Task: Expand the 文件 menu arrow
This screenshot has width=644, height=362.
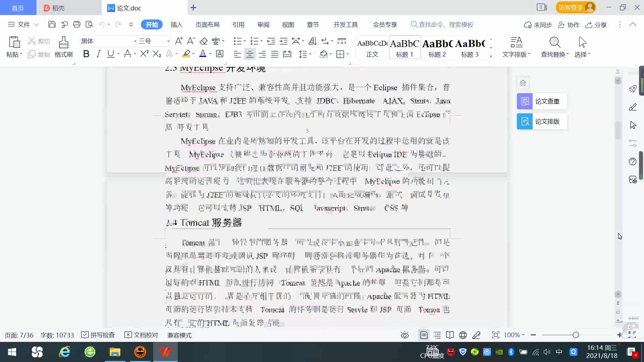Action: (37, 25)
